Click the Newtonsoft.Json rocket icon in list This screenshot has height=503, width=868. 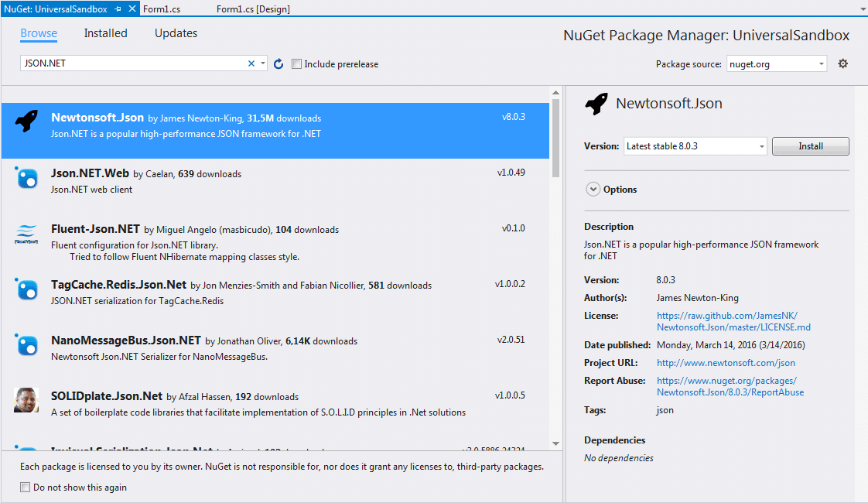(26, 120)
